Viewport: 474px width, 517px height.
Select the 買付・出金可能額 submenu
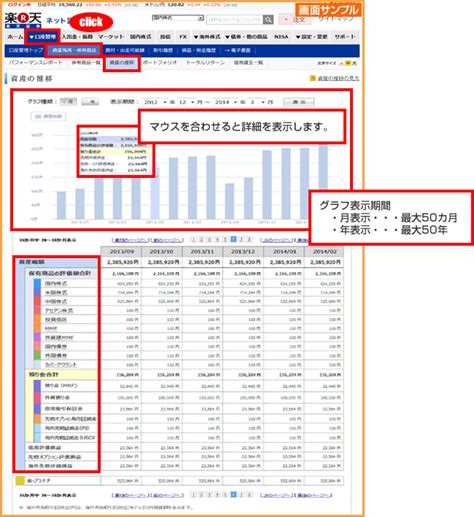(x=125, y=50)
